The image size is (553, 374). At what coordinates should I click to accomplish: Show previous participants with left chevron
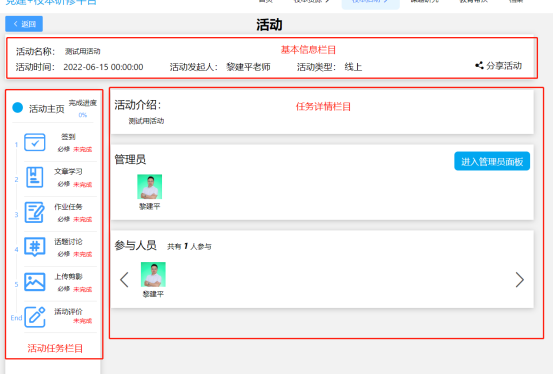pos(124,280)
